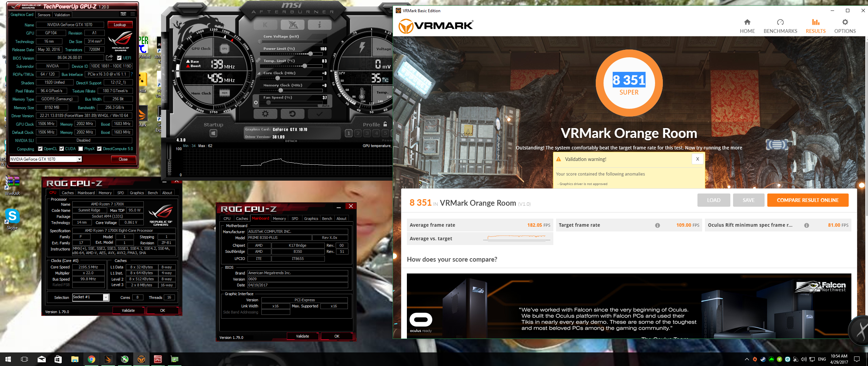Toggle the CUDA checkbox
The height and width of the screenshot is (366, 868).
click(x=62, y=149)
